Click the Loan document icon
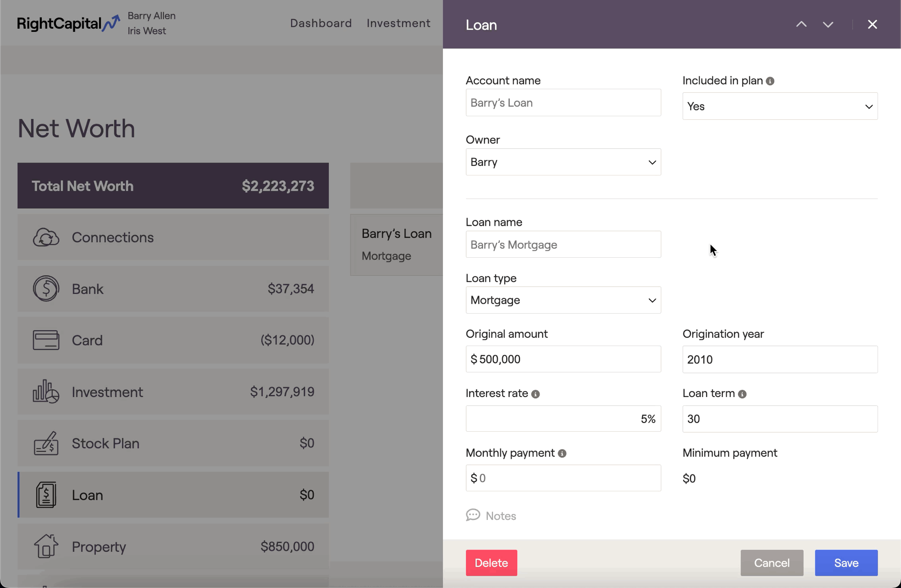This screenshot has width=901, height=588. [46, 494]
